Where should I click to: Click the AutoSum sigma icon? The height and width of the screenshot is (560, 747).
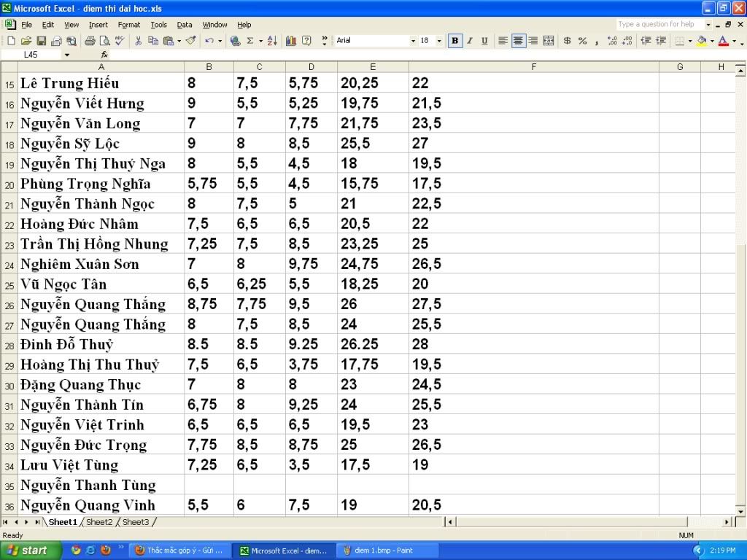pos(249,41)
